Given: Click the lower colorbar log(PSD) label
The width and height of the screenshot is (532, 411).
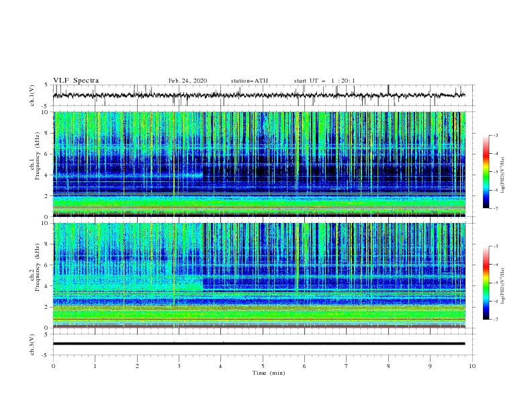Looking at the screenshot, I should (x=503, y=286).
